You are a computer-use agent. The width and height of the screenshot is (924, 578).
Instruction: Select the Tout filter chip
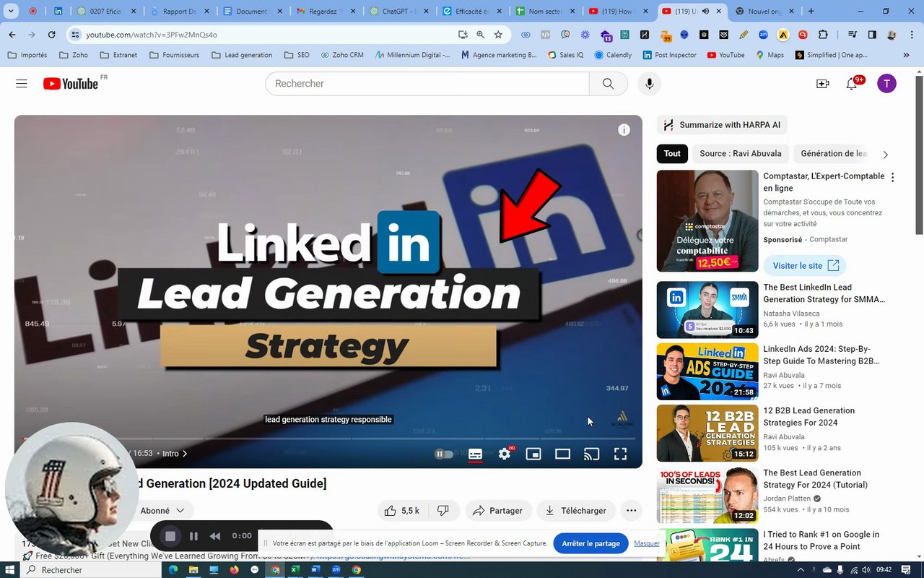click(x=672, y=153)
